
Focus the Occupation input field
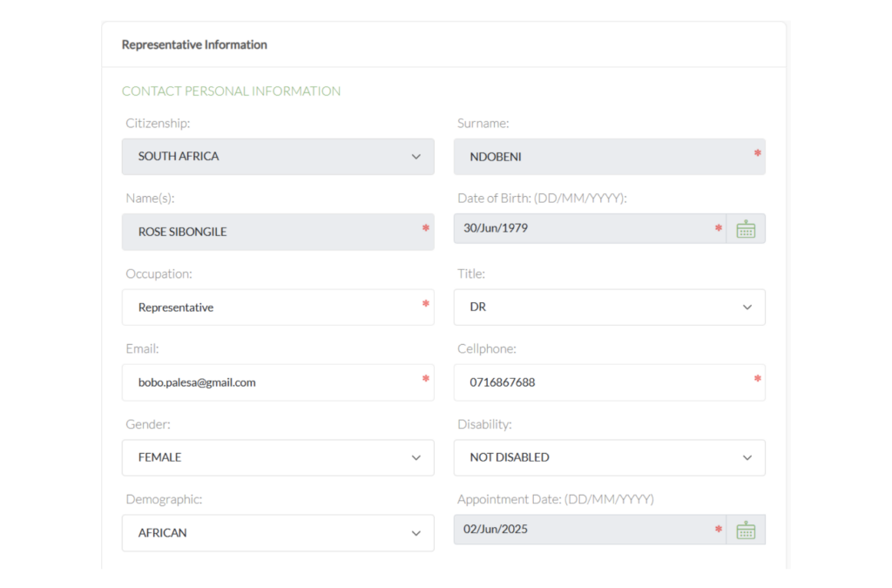tap(278, 308)
